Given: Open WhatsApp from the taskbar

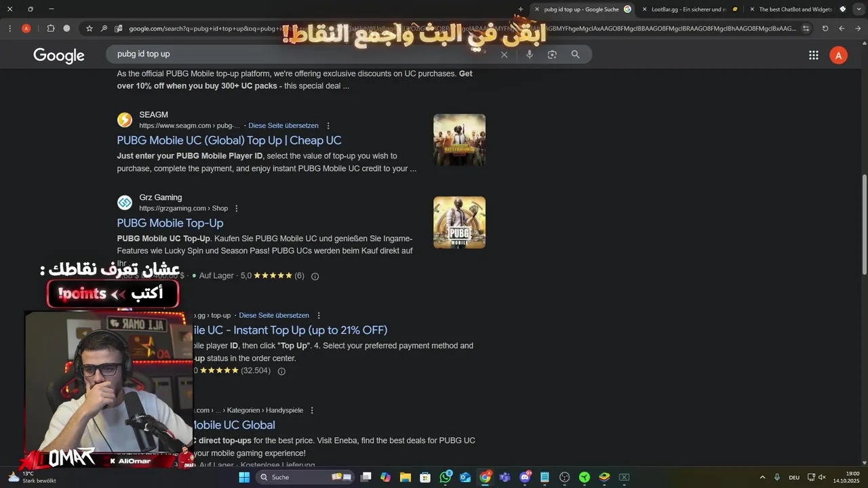Looking at the screenshot, I should (446, 477).
